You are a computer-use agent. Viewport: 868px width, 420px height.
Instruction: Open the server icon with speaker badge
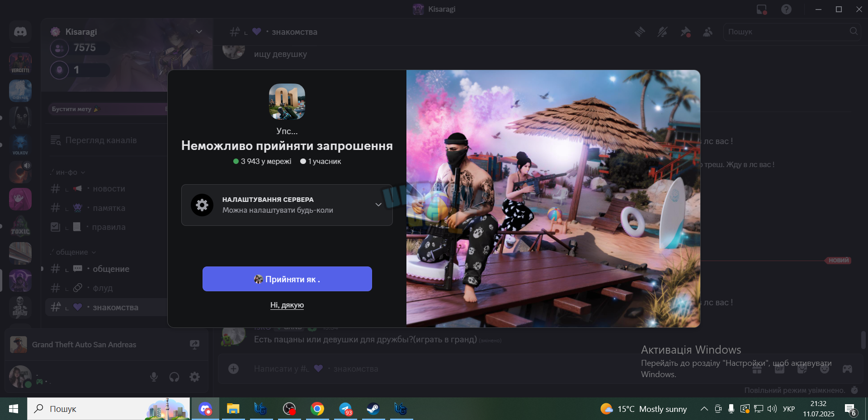coord(20,172)
